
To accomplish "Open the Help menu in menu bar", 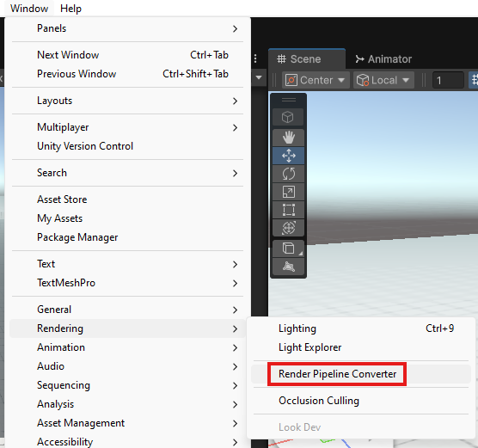I will click(x=70, y=9).
